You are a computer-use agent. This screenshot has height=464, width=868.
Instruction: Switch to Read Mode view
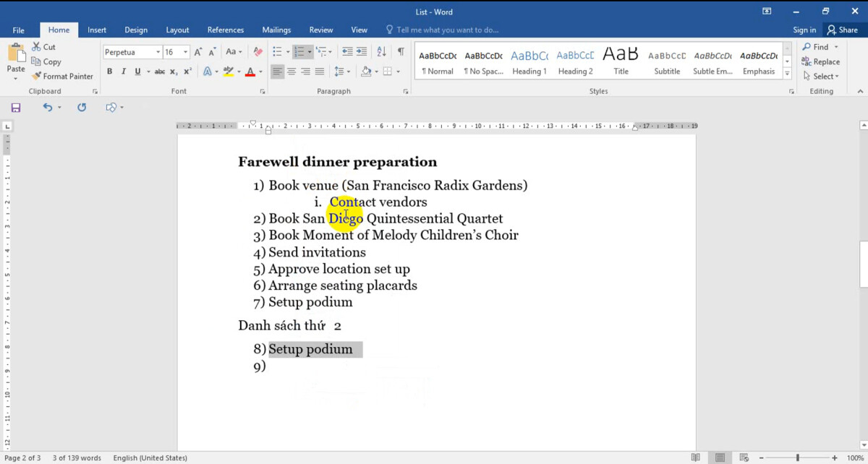696,457
